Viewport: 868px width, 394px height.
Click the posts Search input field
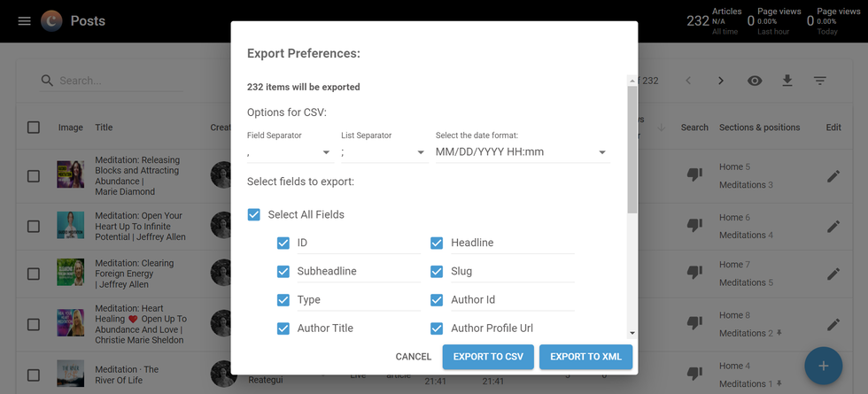click(x=120, y=81)
